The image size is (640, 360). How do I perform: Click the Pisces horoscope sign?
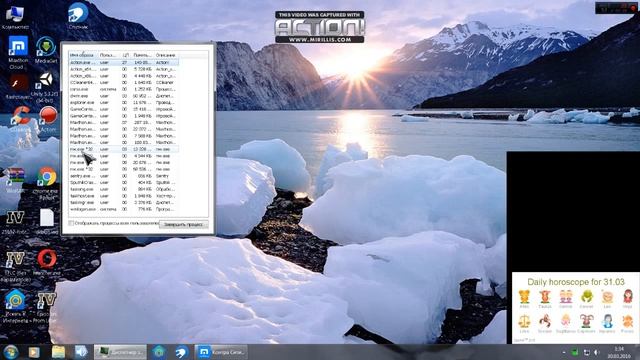(628, 323)
